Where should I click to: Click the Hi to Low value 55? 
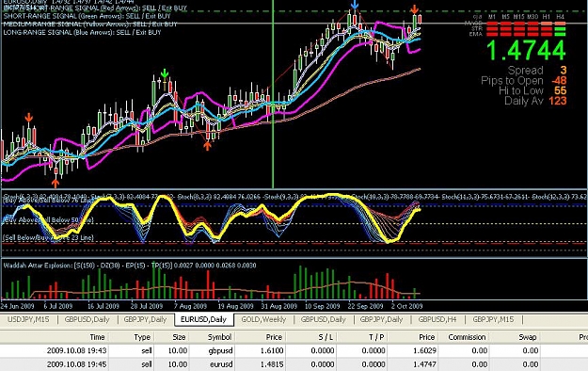561,90
